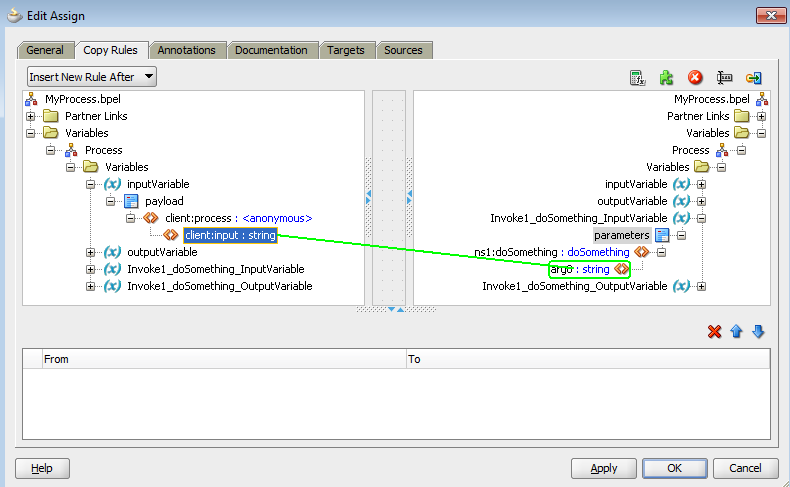This screenshot has width=790, height=487.
Task: Click the expression builder calculator icon
Action: pyautogui.click(x=637, y=78)
